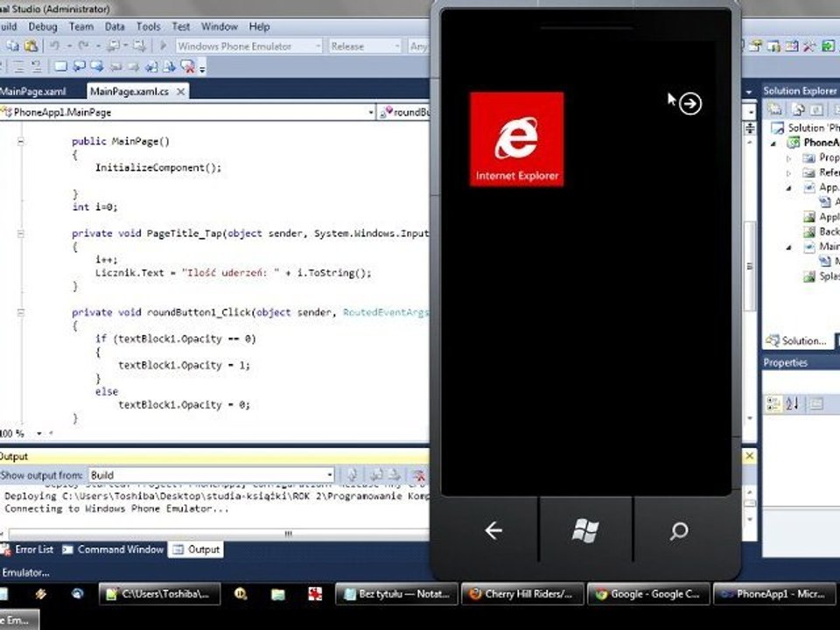Tap the emulator's round arrow button
The image size is (840, 630).
coord(690,103)
